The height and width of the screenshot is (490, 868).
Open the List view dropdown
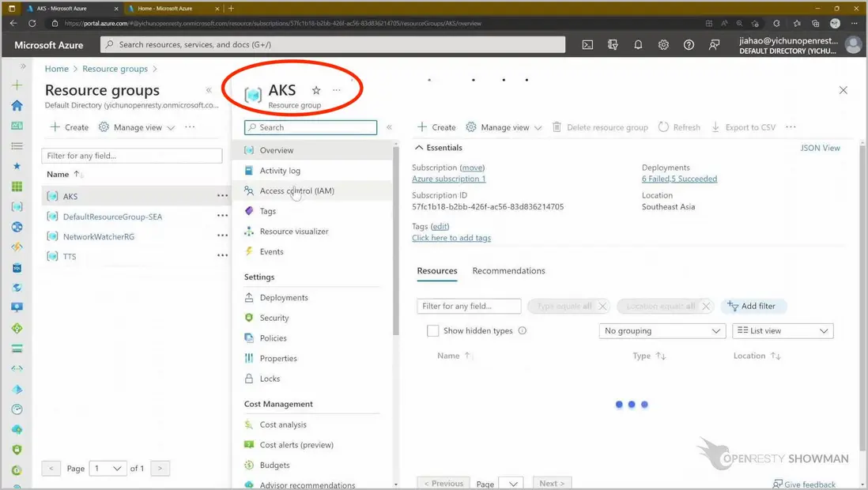click(783, 330)
